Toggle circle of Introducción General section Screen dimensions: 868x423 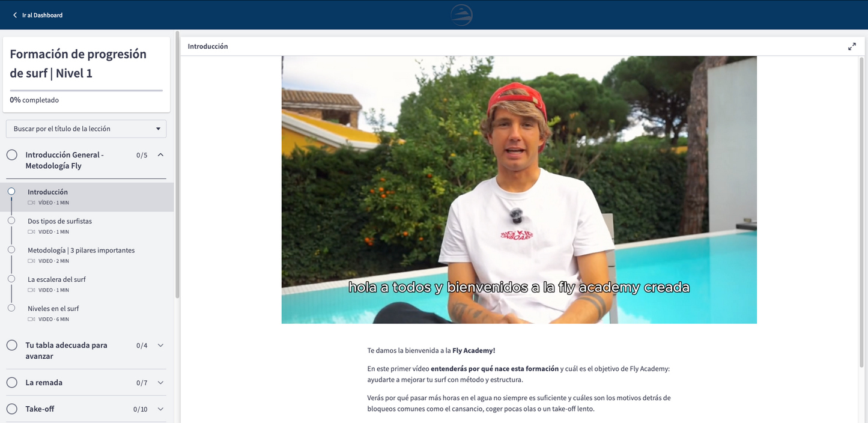[x=12, y=155]
